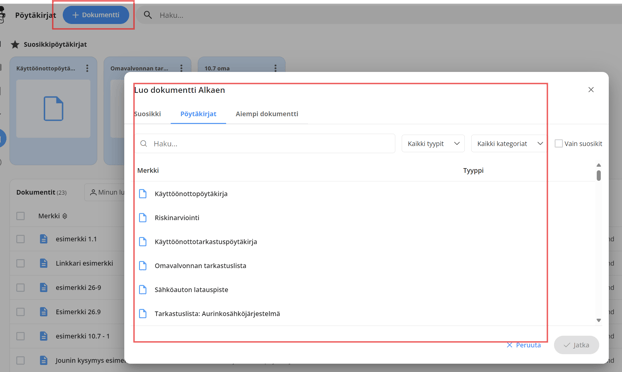
Task: Sort by Merkki column in Dokumentit list
Action: 53,216
